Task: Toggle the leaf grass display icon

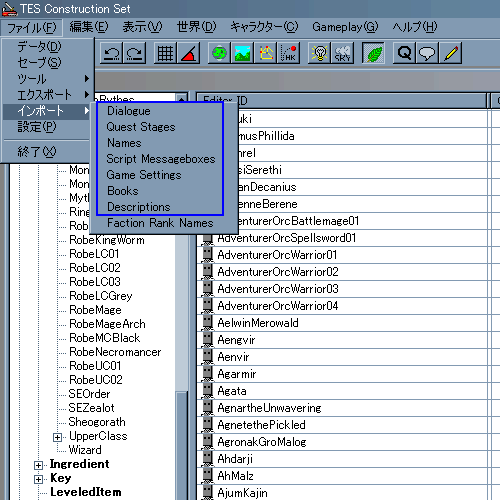Action: (373, 53)
